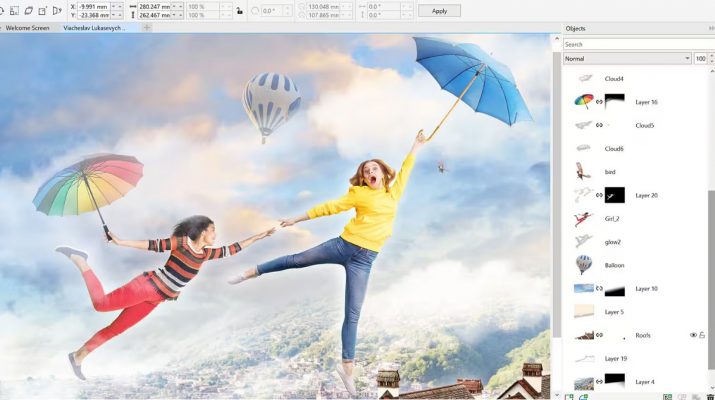
Task: Click the height field showing 262.467 mm
Action: tap(154, 15)
